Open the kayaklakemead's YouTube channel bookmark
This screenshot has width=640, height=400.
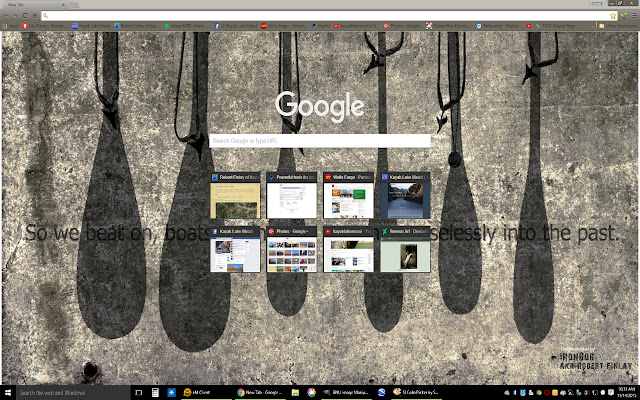[x=357, y=26]
